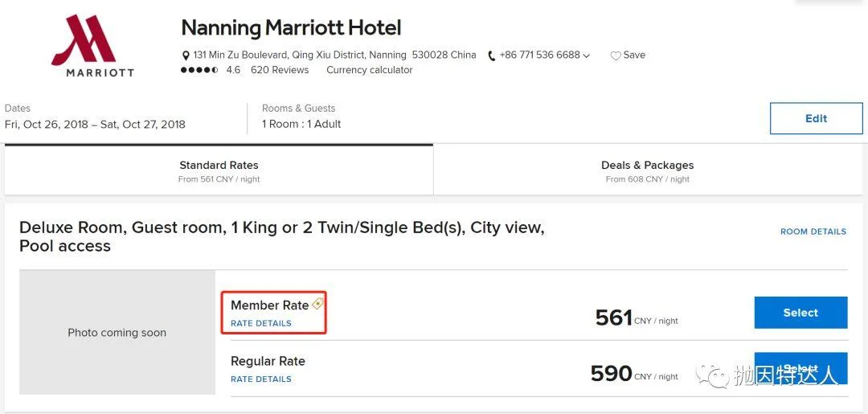Click the Member Rate tag icon
Screen dimensions: 868x414
pos(317,304)
